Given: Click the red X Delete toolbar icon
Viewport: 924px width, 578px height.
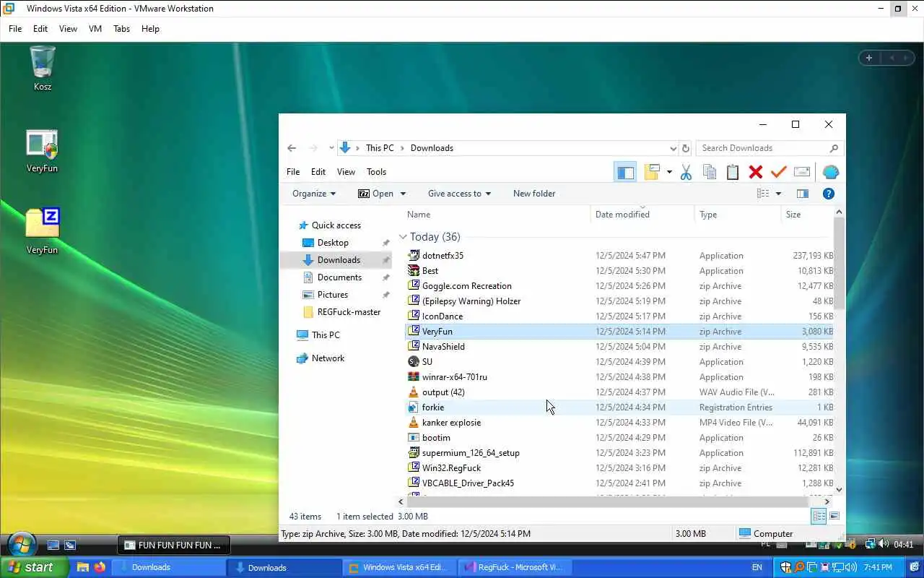Looking at the screenshot, I should coord(756,172).
